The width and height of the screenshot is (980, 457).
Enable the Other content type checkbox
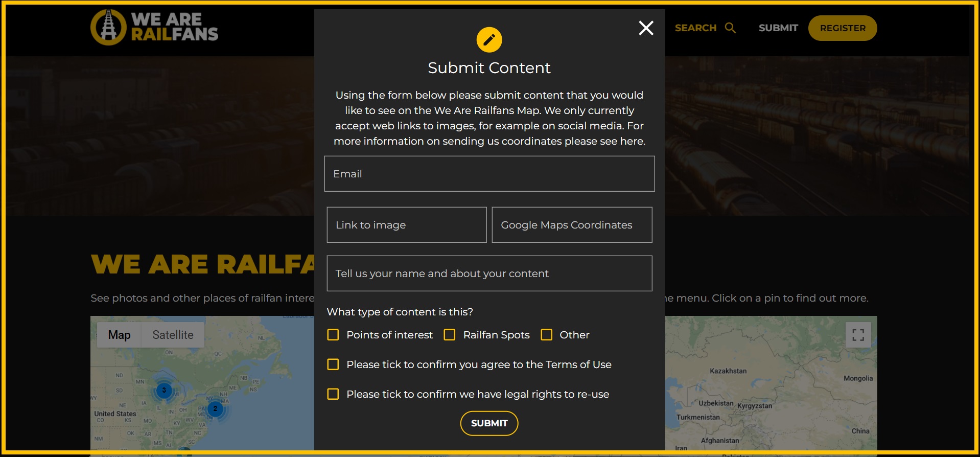pos(546,335)
